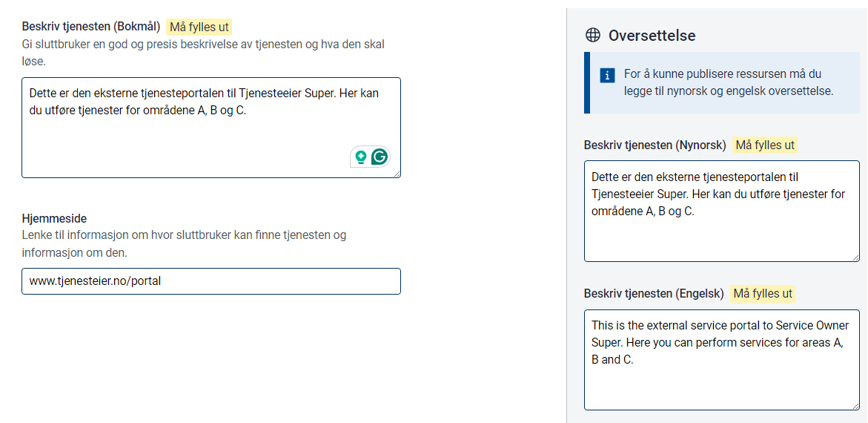
Task: Click the Hjemmeside field label
Action: (54, 219)
